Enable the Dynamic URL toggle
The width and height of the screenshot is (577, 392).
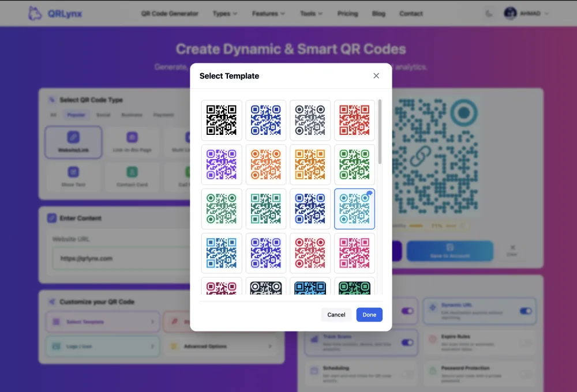point(525,310)
